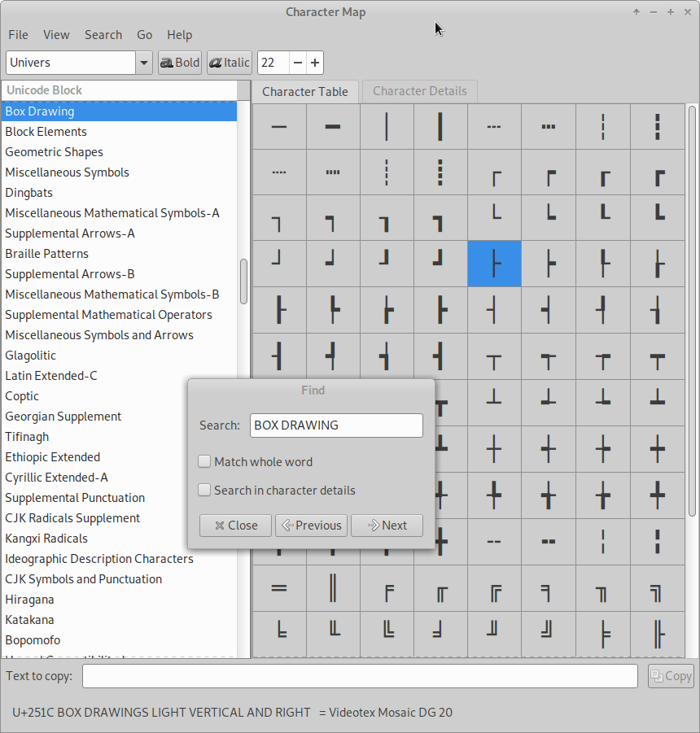This screenshot has height=733, width=700.
Task: Open the File menu
Action: click(x=18, y=35)
